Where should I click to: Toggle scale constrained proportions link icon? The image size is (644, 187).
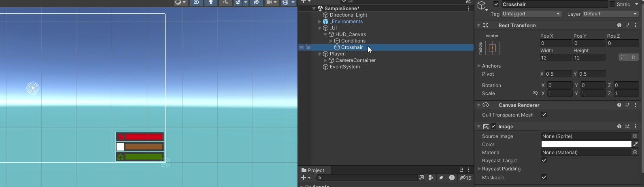pos(535,93)
